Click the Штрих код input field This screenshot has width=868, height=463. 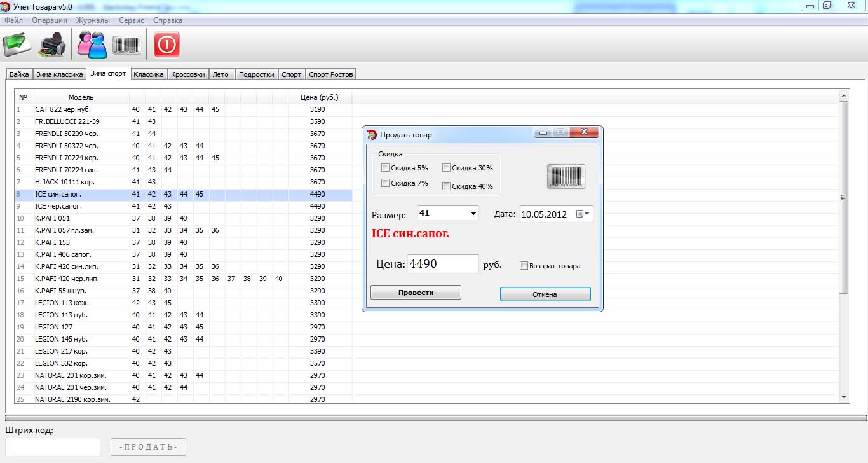pos(53,446)
